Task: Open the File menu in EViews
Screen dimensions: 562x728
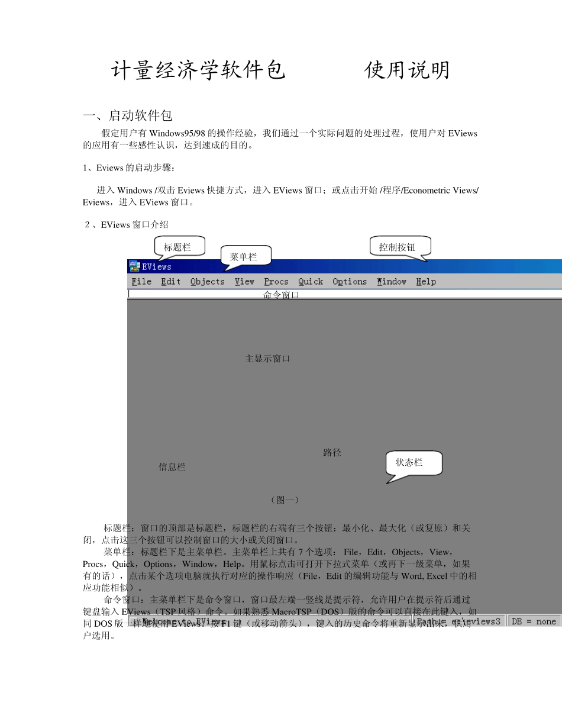Action: 141,282
